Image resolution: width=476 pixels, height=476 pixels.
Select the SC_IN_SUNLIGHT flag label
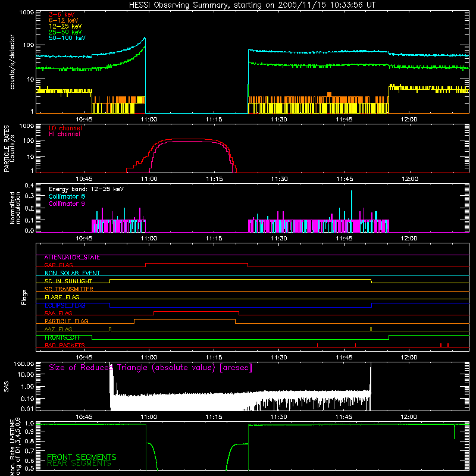tap(68, 281)
